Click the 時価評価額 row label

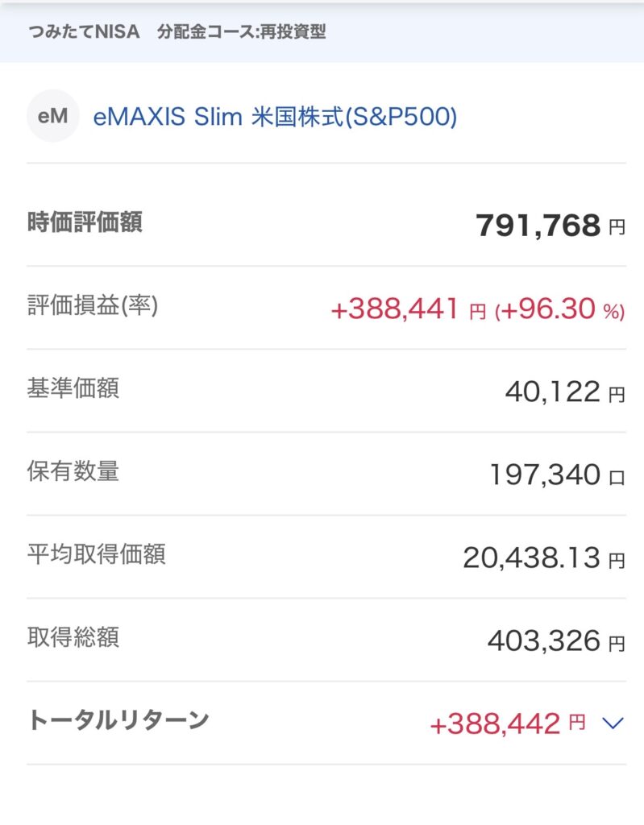click(85, 222)
